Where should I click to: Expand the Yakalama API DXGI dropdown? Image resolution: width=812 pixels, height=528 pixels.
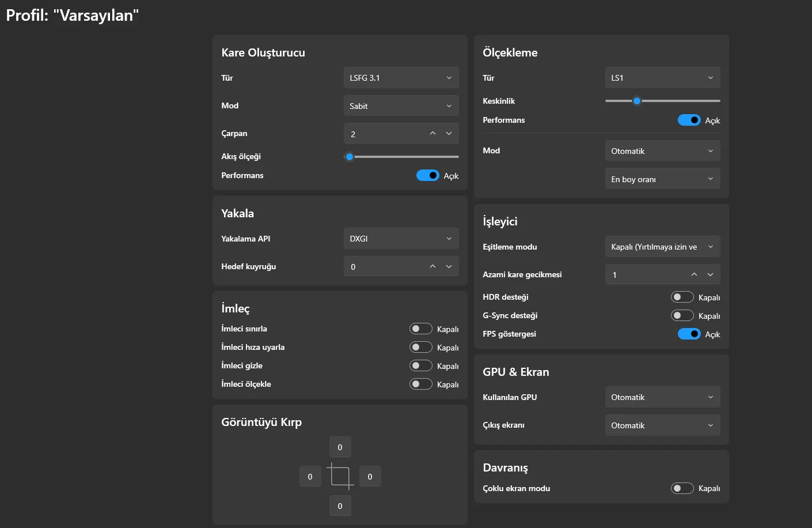(401, 239)
